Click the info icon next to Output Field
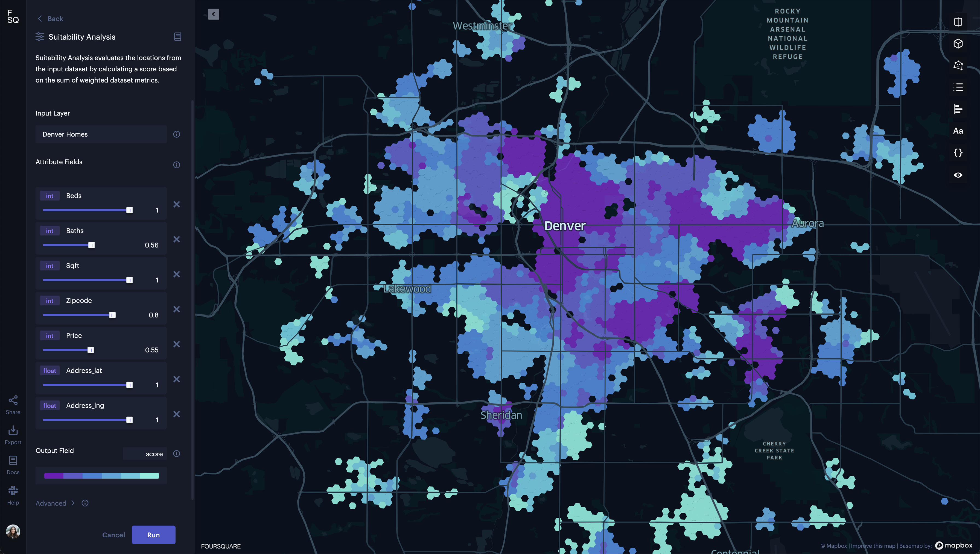980x554 pixels. pyautogui.click(x=176, y=454)
